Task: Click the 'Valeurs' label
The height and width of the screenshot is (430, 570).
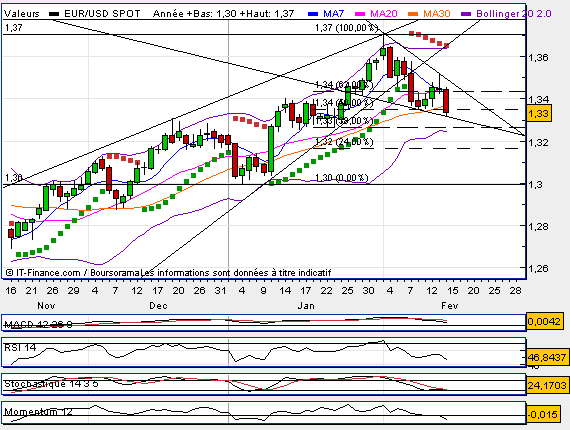Action: (22, 14)
